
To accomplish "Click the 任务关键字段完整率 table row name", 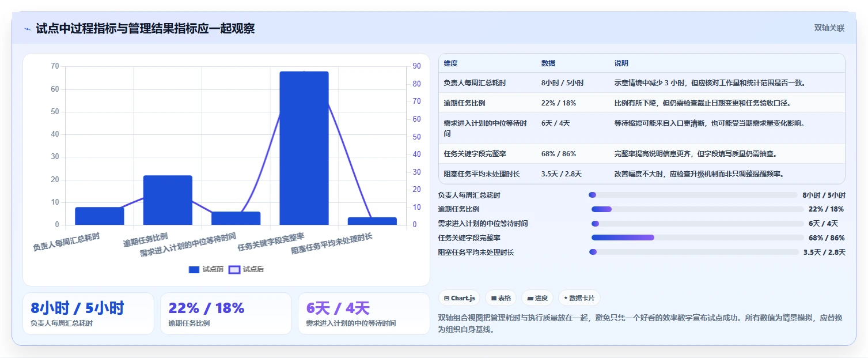I will [x=475, y=154].
